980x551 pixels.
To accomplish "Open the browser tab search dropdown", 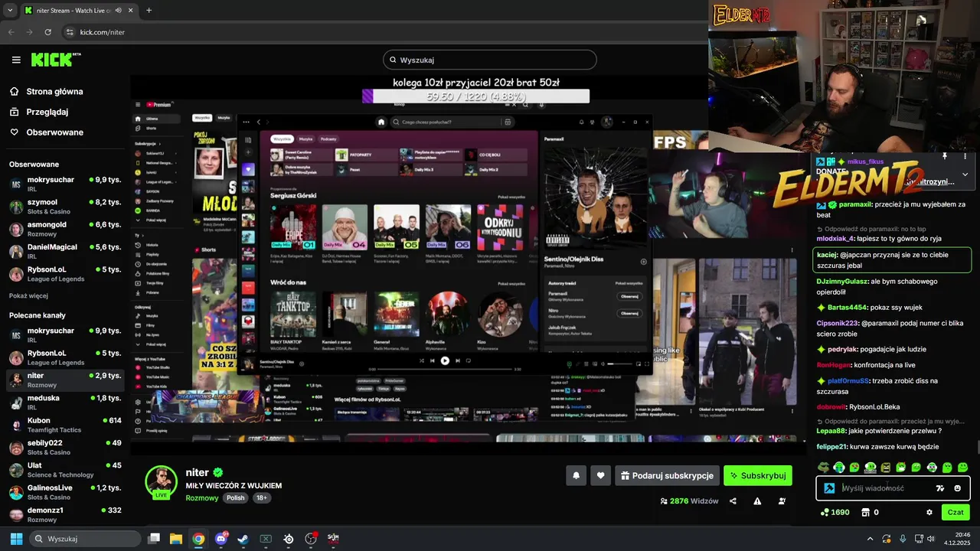I will click(x=10, y=10).
